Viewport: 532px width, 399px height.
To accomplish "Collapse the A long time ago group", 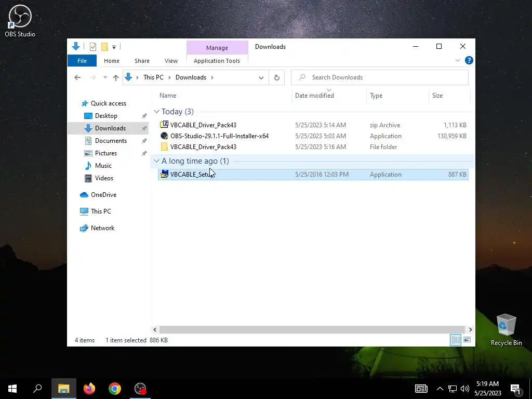I will pyautogui.click(x=156, y=161).
